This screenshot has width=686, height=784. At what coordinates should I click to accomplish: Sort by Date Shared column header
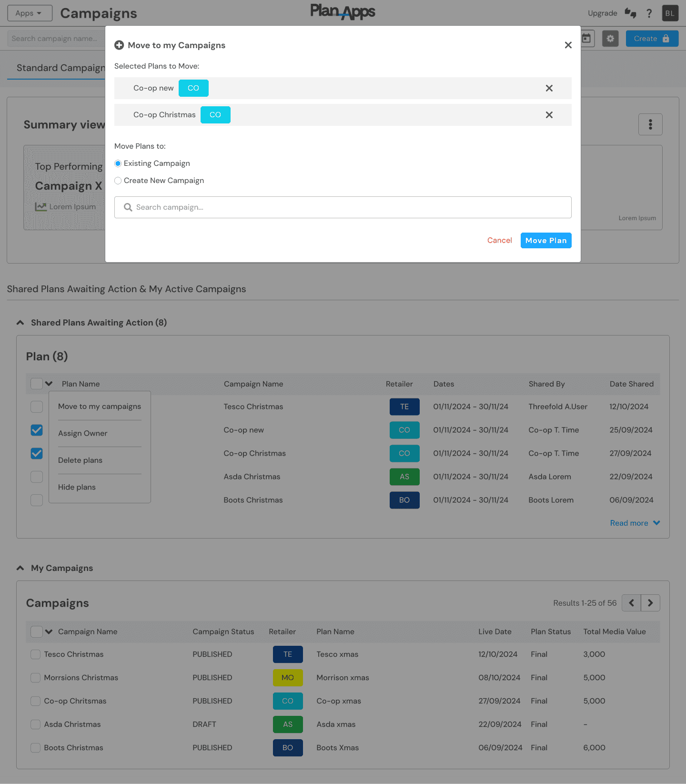coord(632,384)
